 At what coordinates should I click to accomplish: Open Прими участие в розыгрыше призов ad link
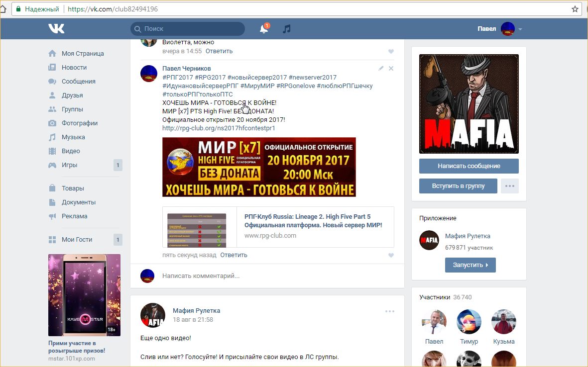click(77, 347)
